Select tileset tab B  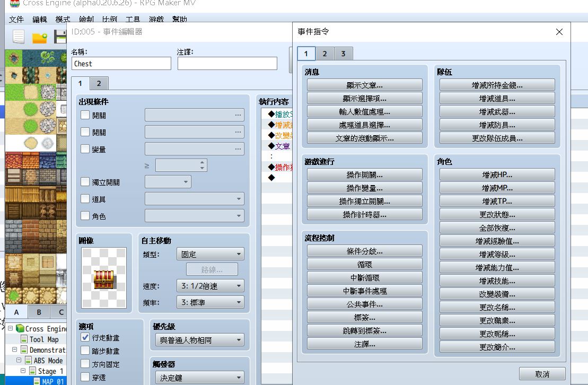tap(39, 312)
